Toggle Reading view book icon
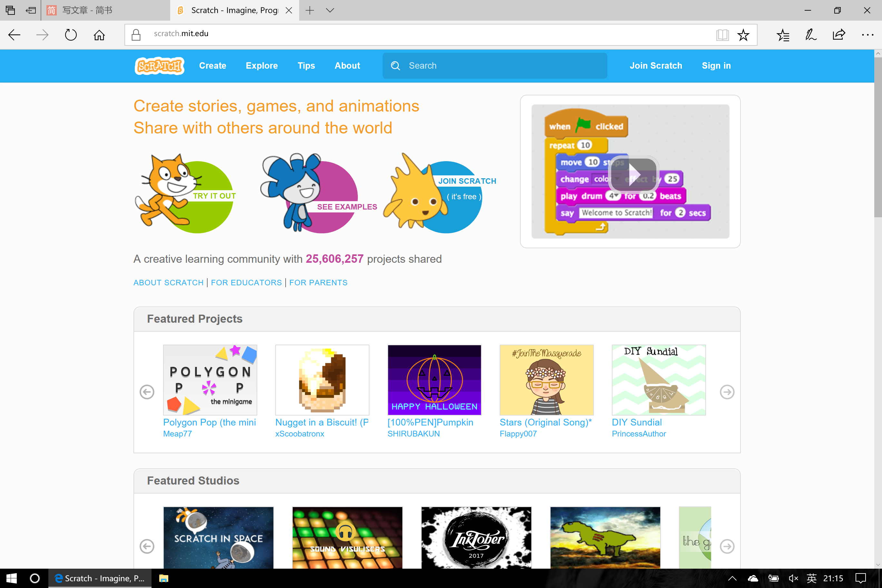Screen dimensions: 882x588 pyautogui.click(x=722, y=35)
